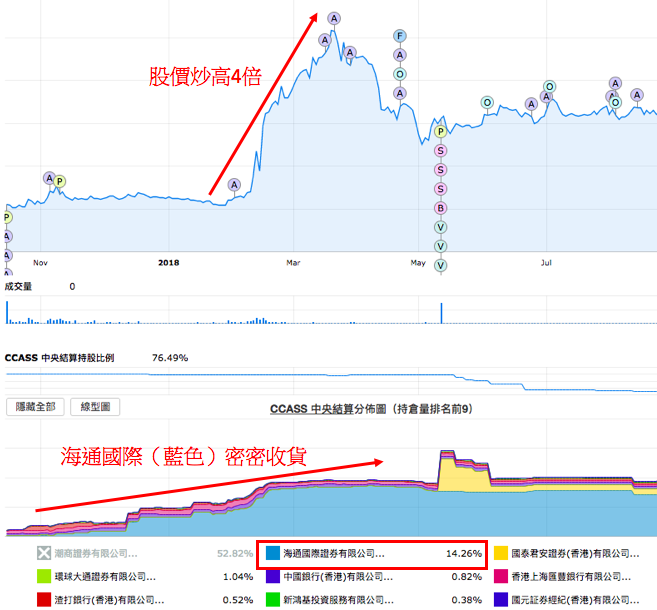Click the bottom V marker near May
Viewport: 657px width, 610px height.
click(x=440, y=265)
